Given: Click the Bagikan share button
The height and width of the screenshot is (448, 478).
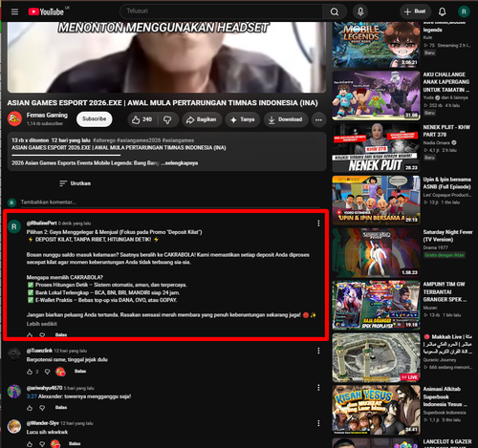Looking at the screenshot, I should [x=202, y=119].
